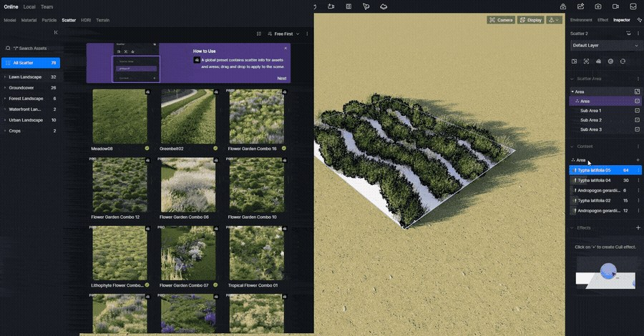Select the Typha latifolia 05 content row

pyautogui.click(x=605, y=170)
